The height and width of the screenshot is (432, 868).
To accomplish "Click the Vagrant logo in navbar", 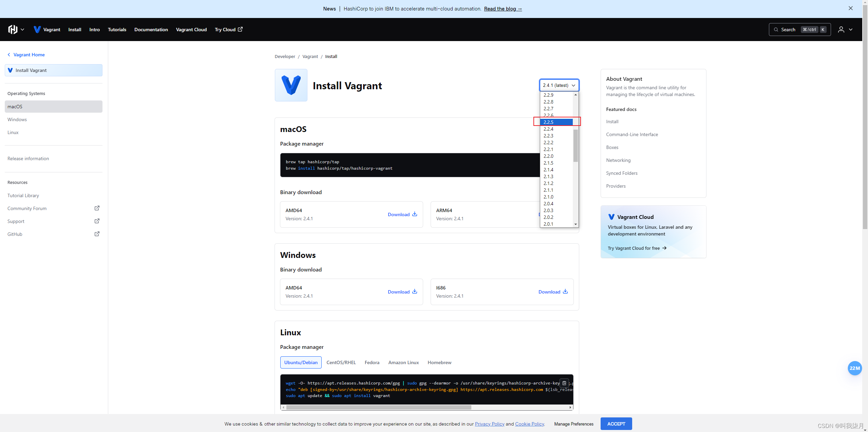I will (x=37, y=30).
